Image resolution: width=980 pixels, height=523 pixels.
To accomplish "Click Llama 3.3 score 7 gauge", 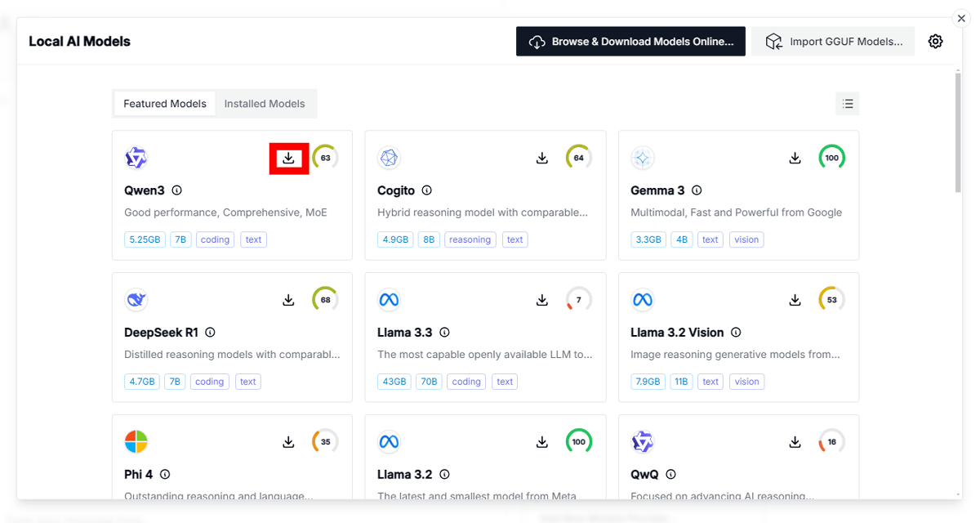I will (x=579, y=300).
